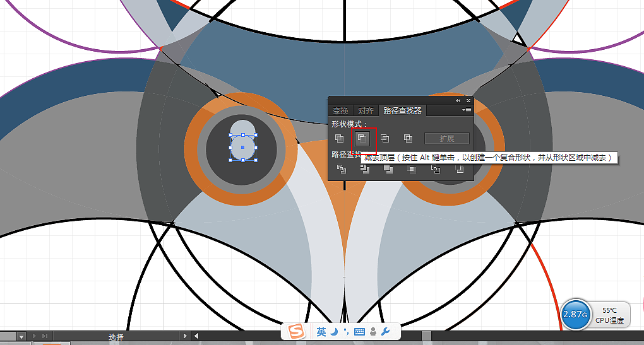Jump to the last artboard
Screen dimensions: 644x345
pyautogui.click(x=45, y=336)
